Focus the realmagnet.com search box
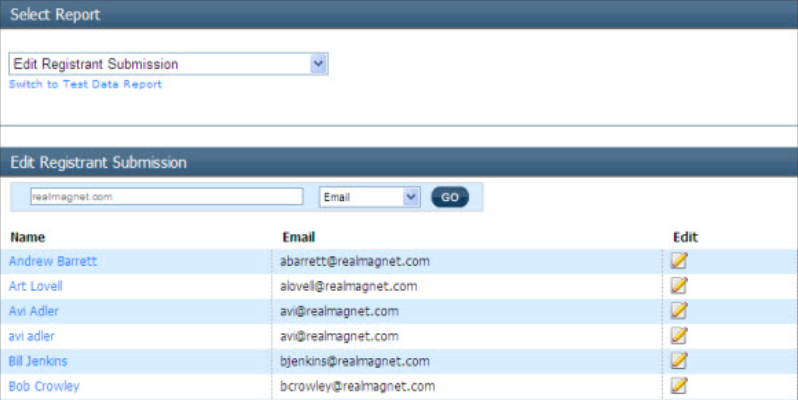Image resolution: width=798 pixels, height=400 pixels. 167,196
